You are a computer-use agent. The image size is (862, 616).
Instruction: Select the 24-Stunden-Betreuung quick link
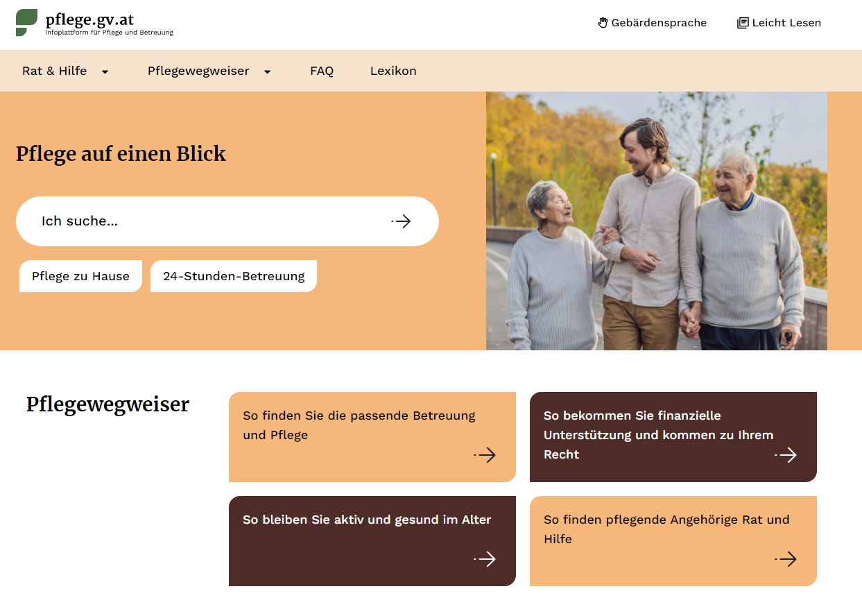pos(234,276)
